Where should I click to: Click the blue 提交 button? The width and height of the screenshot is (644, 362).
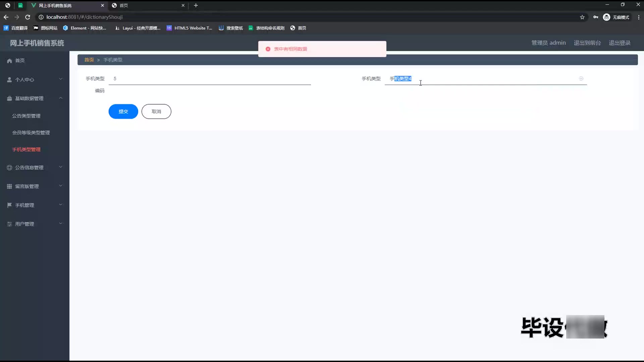[123, 112]
